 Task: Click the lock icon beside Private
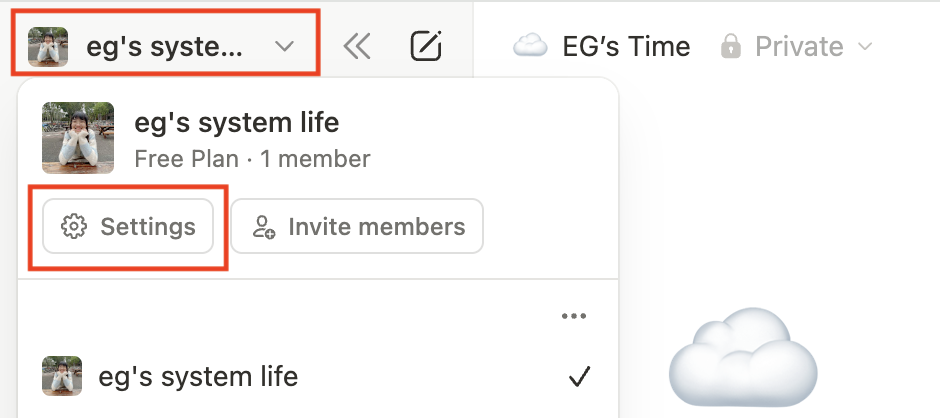(x=731, y=46)
